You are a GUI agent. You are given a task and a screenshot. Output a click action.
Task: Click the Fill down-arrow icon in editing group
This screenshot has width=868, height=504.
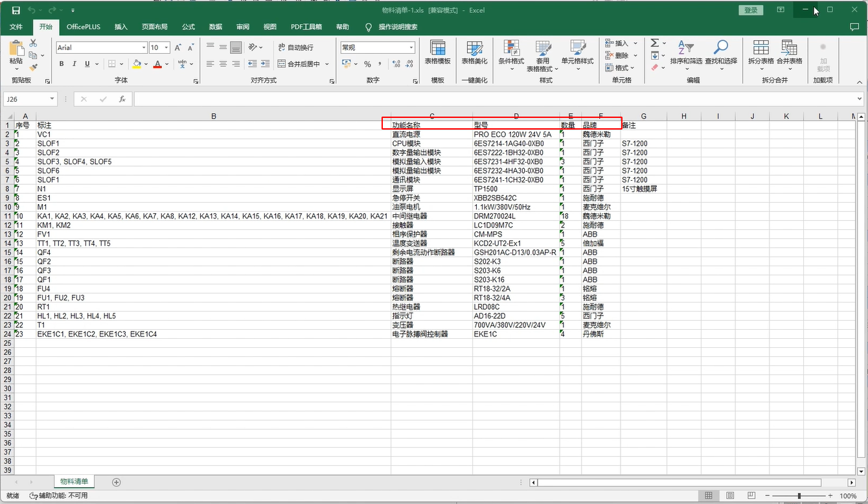click(x=655, y=55)
